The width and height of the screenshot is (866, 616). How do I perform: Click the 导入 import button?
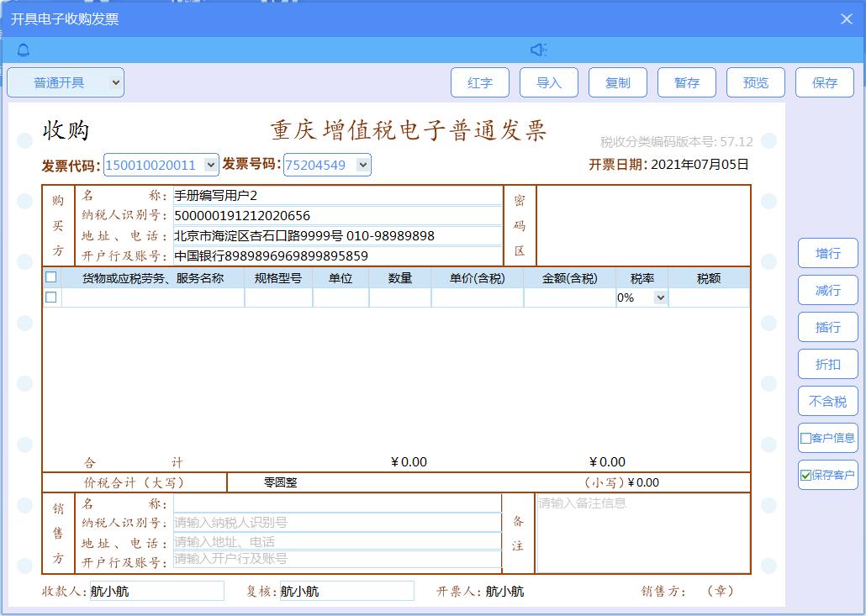coord(549,82)
